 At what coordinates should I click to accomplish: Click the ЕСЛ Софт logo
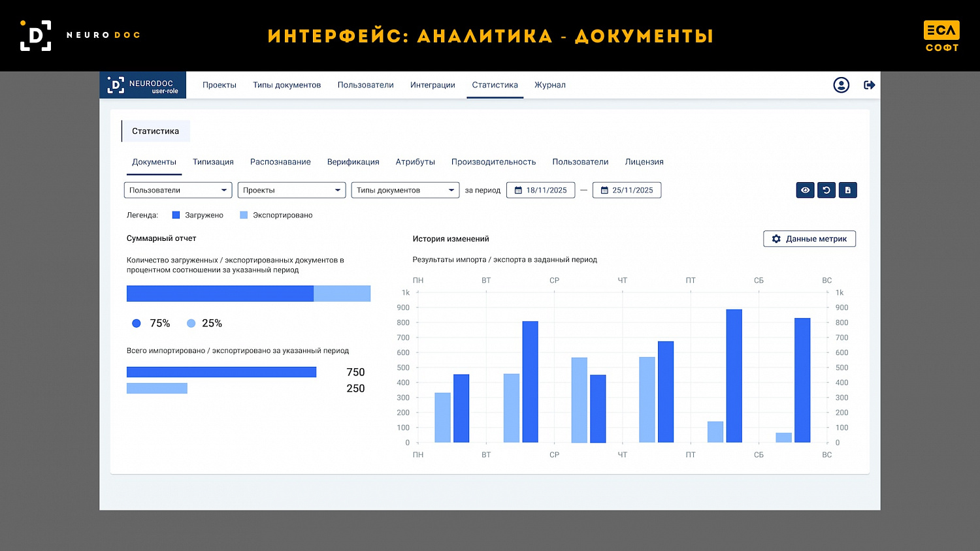pos(941,36)
